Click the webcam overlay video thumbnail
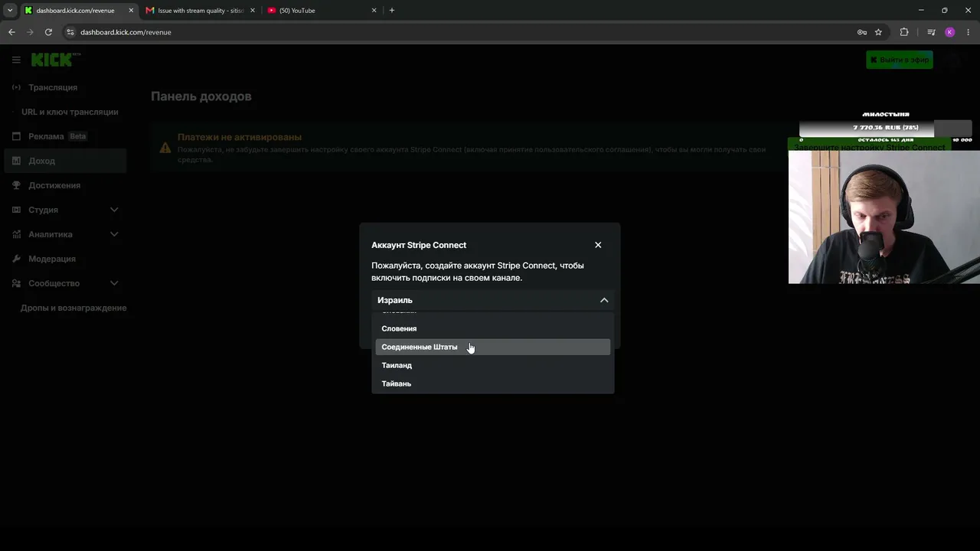The height and width of the screenshot is (551, 980). [884, 217]
